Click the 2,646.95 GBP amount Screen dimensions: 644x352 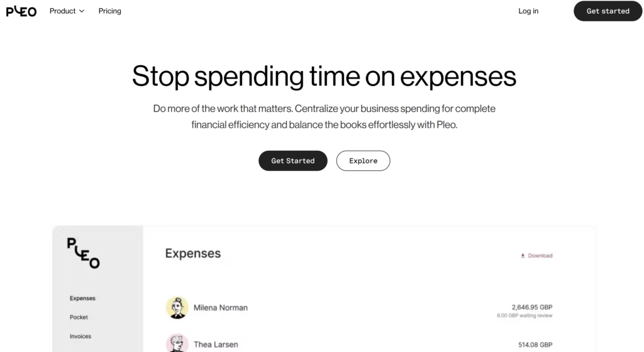pos(532,307)
